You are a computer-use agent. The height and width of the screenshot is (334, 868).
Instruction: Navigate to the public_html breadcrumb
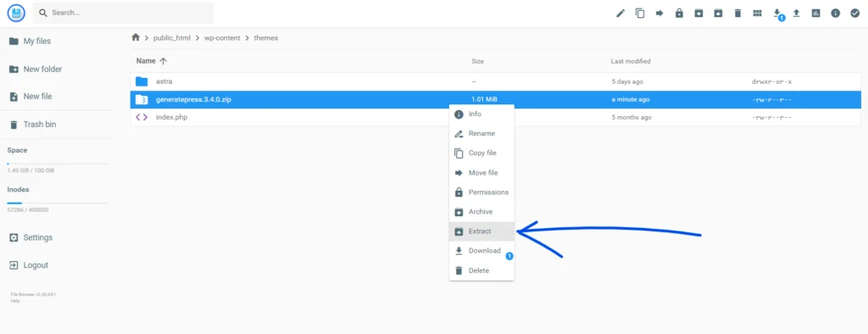pos(171,38)
